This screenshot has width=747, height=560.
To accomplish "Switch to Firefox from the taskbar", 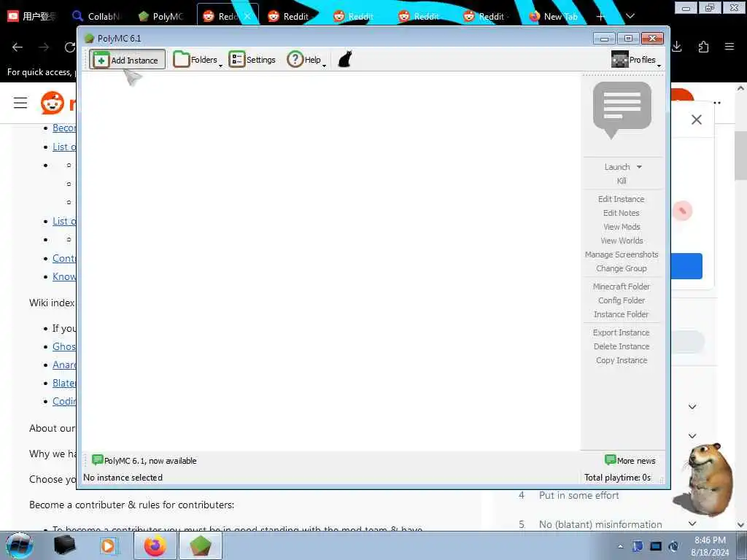I will [155, 545].
